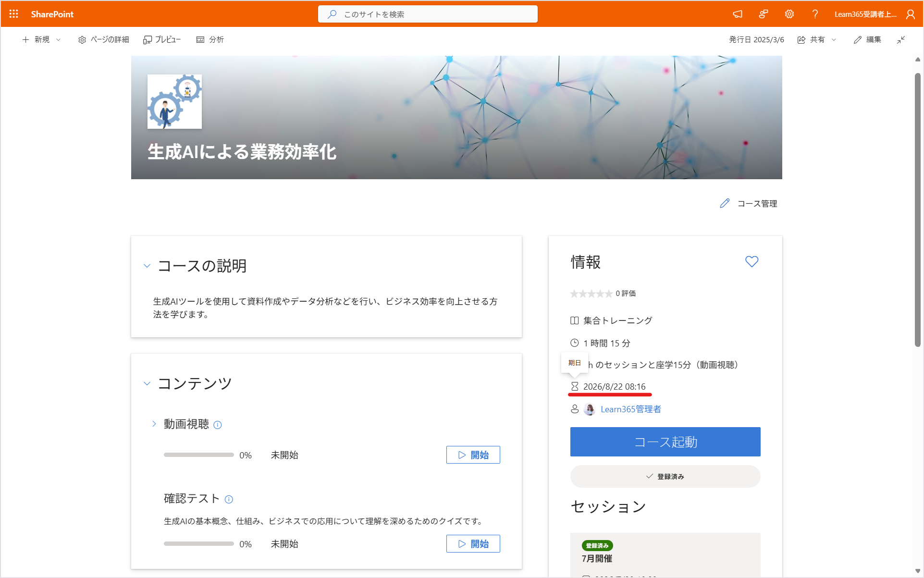Click the user account profile icon
This screenshot has width=924, height=578.
click(911, 14)
